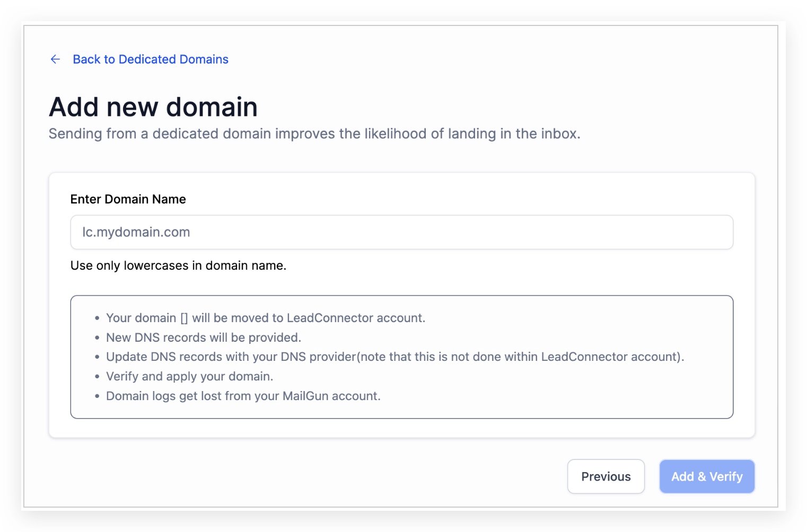The image size is (807, 532).
Task: Open the Back to Dedicated Domains link
Action: [151, 59]
